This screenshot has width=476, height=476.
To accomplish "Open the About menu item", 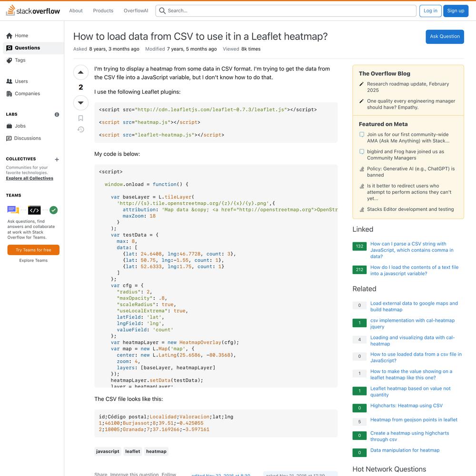I will pyautogui.click(x=76, y=10).
